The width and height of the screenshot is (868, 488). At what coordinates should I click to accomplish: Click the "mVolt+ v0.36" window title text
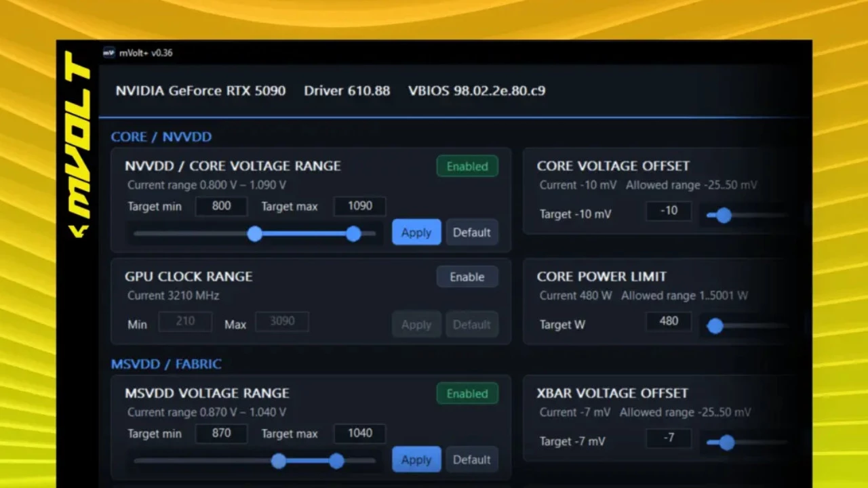tap(146, 53)
